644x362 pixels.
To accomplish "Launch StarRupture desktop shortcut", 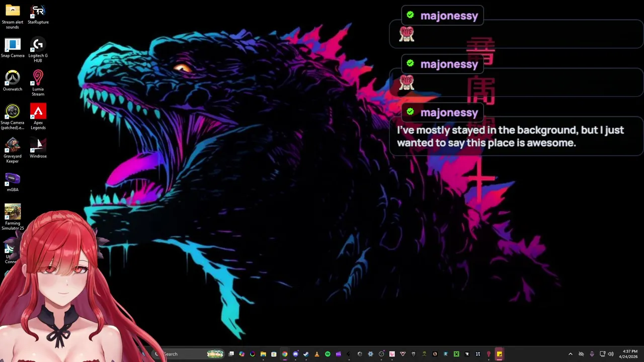I will (x=38, y=15).
